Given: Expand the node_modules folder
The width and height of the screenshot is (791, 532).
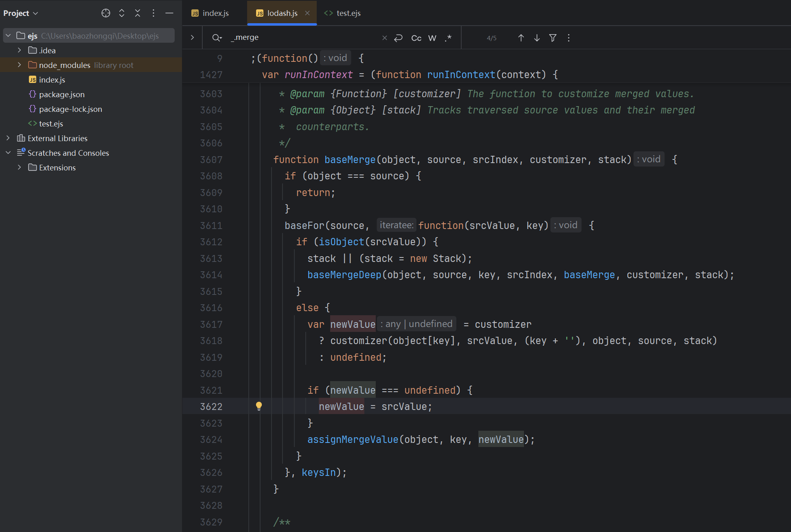Looking at the screenshot, I should pos(19,65).
